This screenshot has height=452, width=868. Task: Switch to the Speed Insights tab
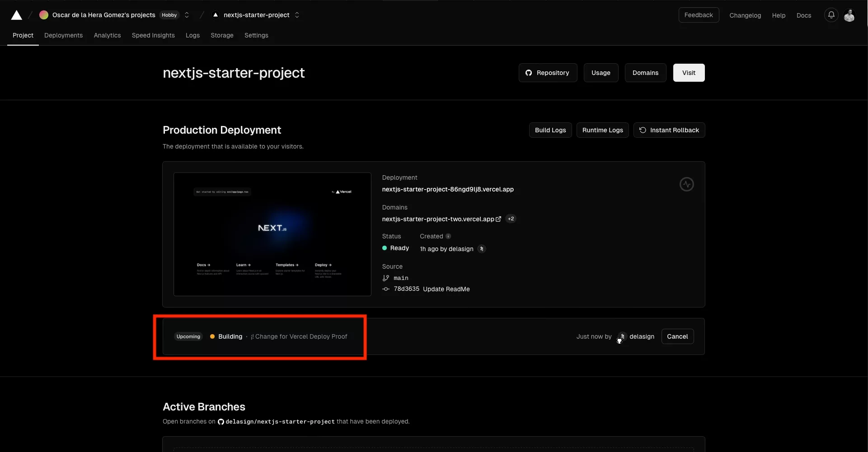(x=153, y=35)
